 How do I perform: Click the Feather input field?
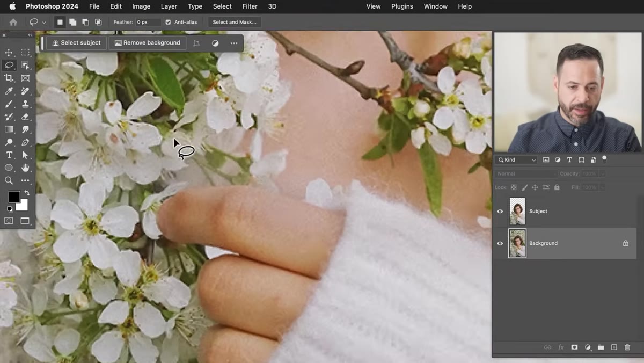pos(148,22)
